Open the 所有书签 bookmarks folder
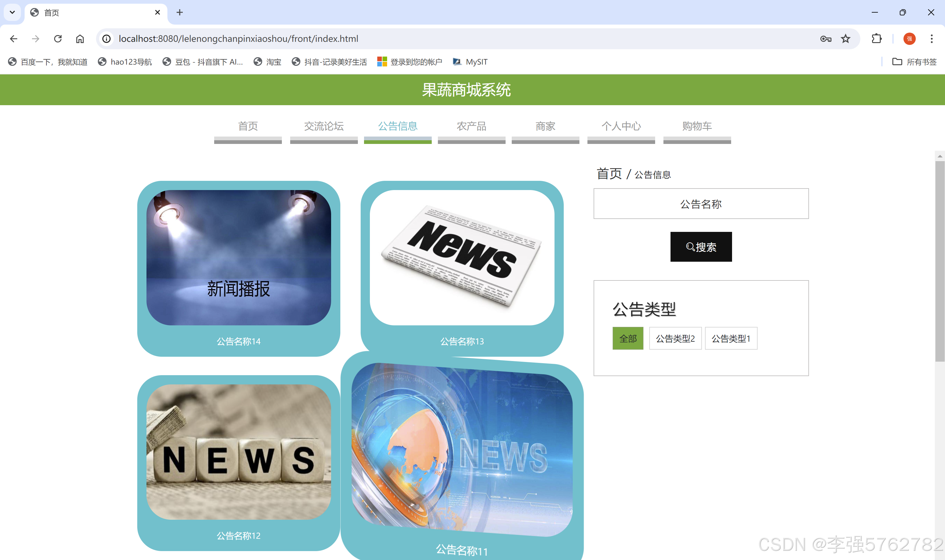Screen dimensions: 945x560 coord(914,62)
